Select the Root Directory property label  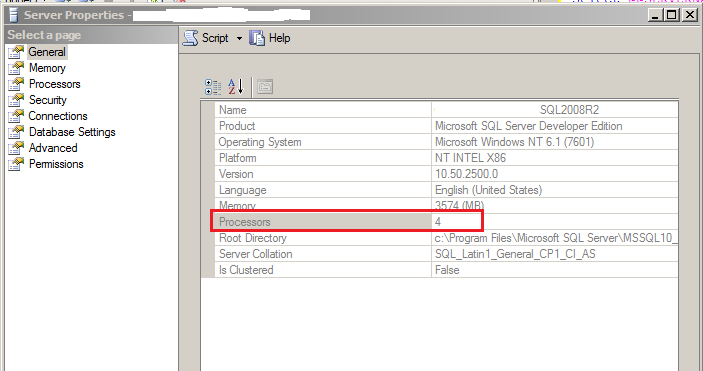click(x=253, y=238)
